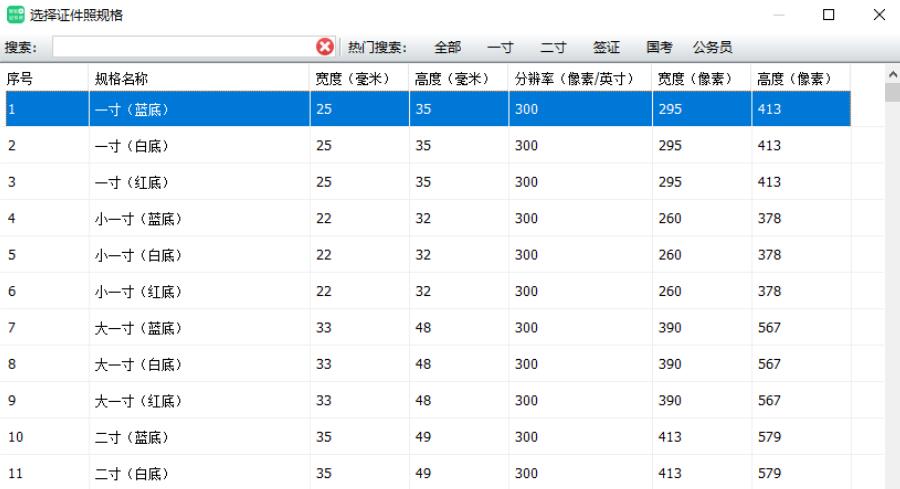The width and height of the screenshot is (900, 489).
Task: Click pixel height 567 in row 7
Action: pyautogui.click(x=769, y=328)
